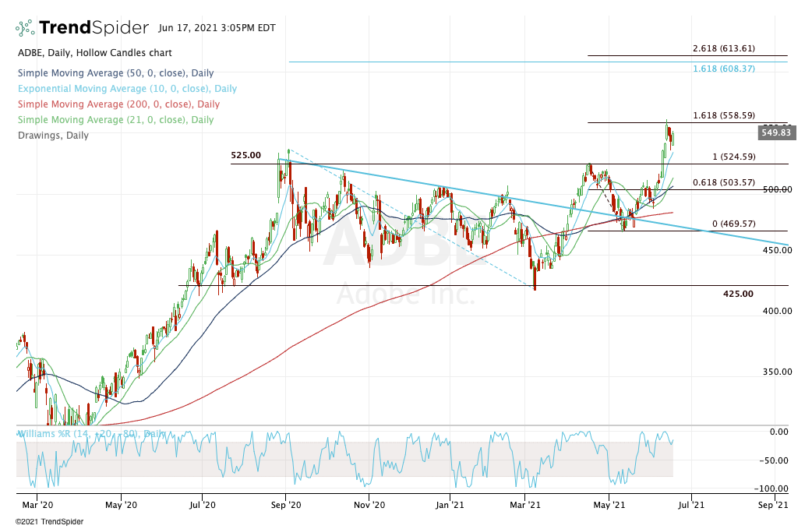This screenshot has height=529, width=812.
Task: Click the Williams %R indicator label
Action: pos(92,434)
